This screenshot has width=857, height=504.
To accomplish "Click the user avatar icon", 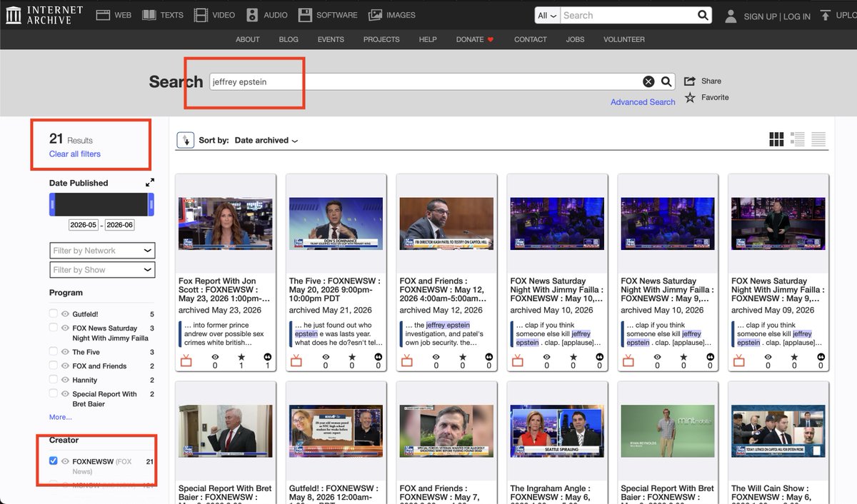I will coord(731,16).
